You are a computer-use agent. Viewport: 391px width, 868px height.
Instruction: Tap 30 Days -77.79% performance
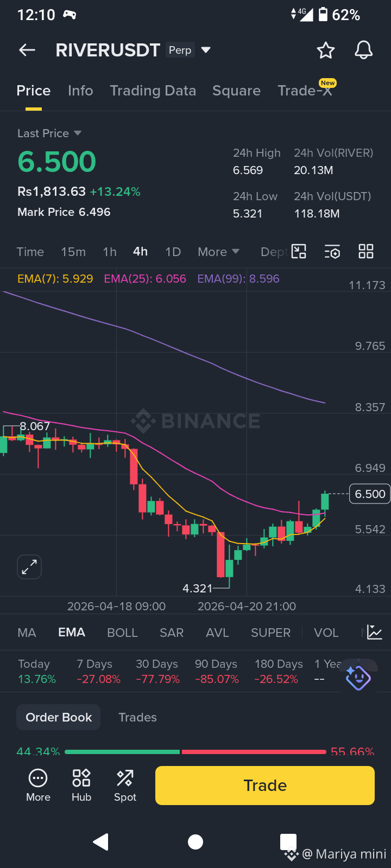[157, 672]
